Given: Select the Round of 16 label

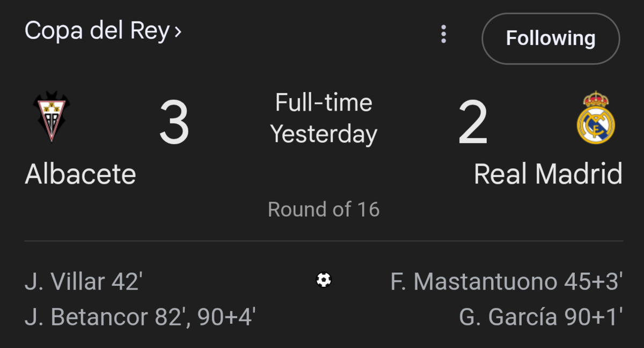Looking at the screenshot, I should pos(324,209).
